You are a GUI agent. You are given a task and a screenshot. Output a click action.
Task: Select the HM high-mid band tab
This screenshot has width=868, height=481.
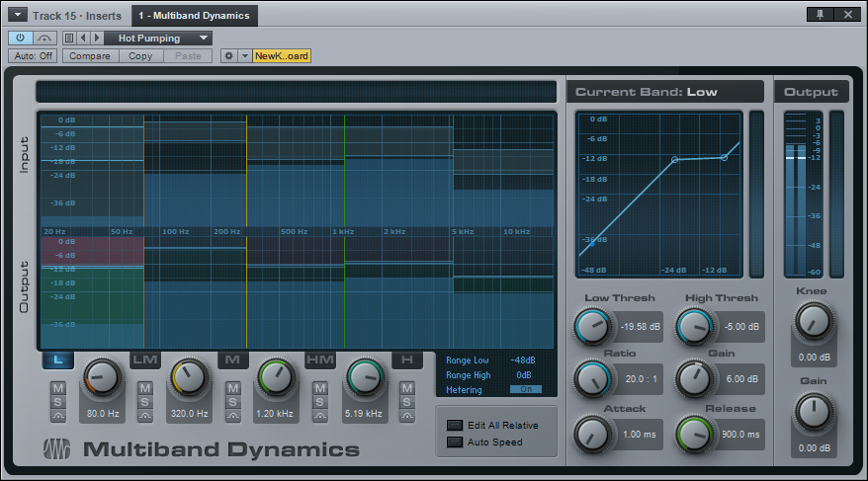pos(320,360)
